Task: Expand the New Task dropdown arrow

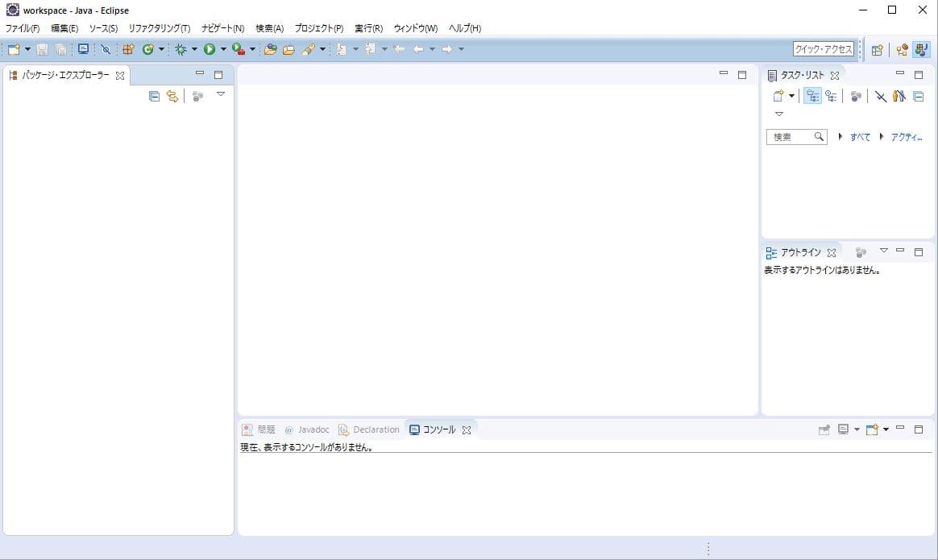Action: 791,96
